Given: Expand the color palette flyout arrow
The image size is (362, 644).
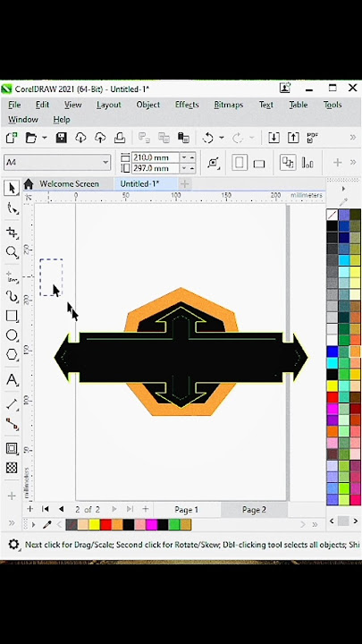Looking at the screenshot, I should 343,189.
